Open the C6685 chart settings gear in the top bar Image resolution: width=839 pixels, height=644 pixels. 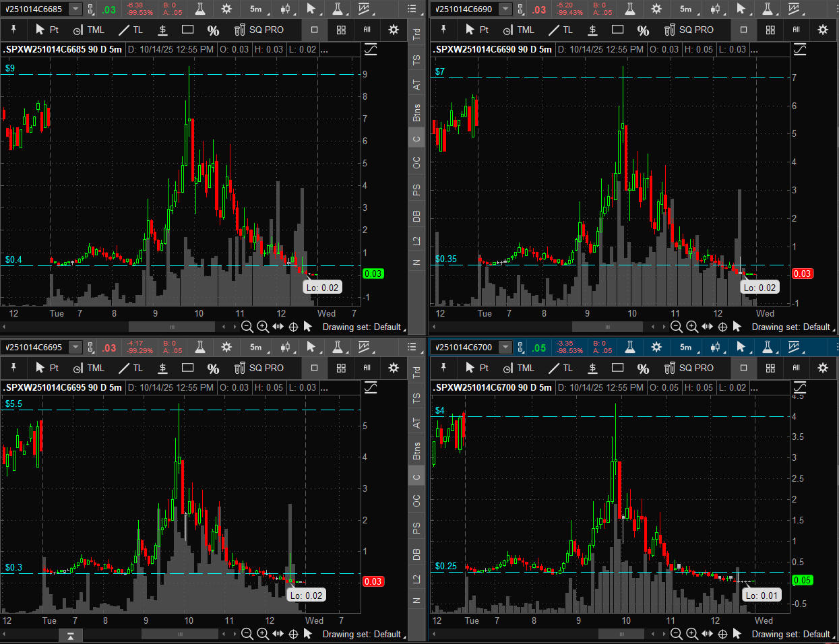pos(226,9)
